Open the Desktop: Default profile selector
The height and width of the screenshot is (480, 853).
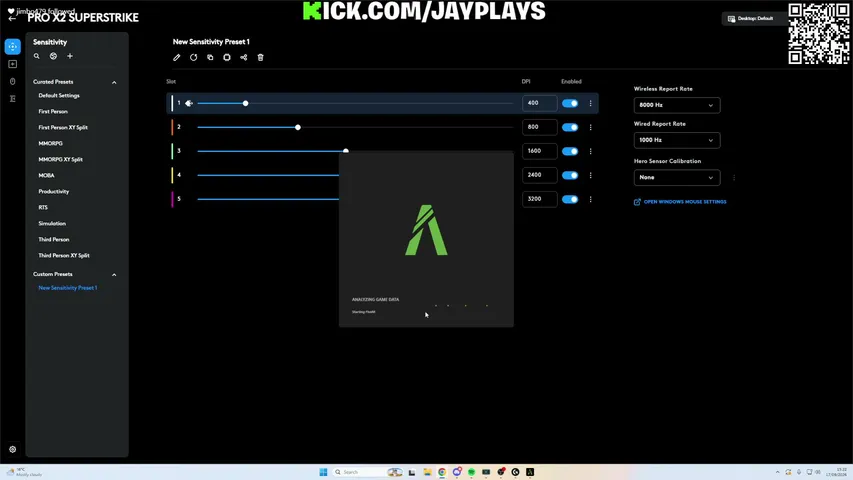(753, 19)
